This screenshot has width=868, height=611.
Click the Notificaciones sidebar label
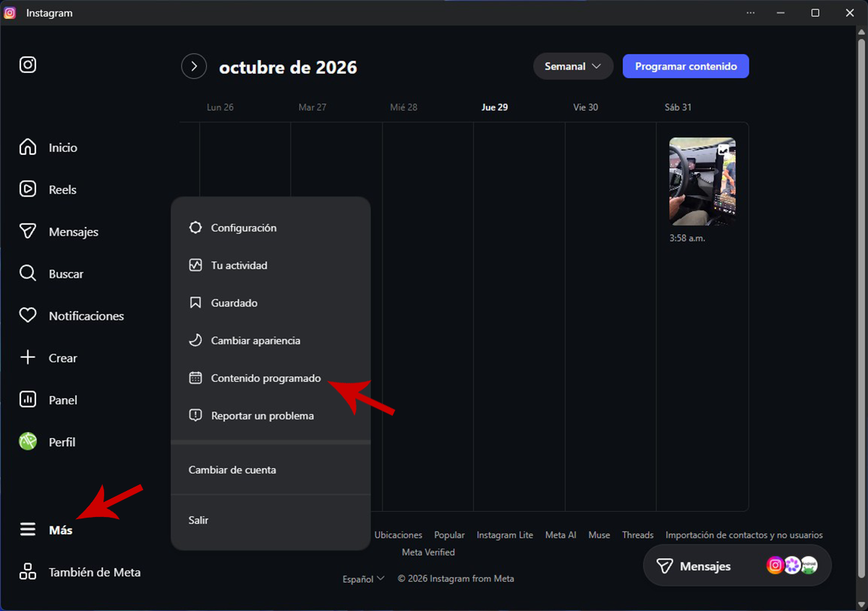coord(86,316)
